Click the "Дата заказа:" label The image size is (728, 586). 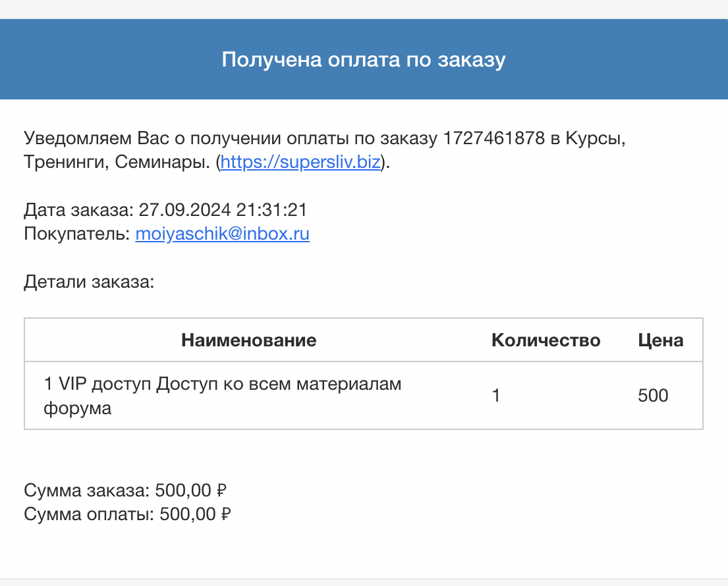tap(79, 210)
